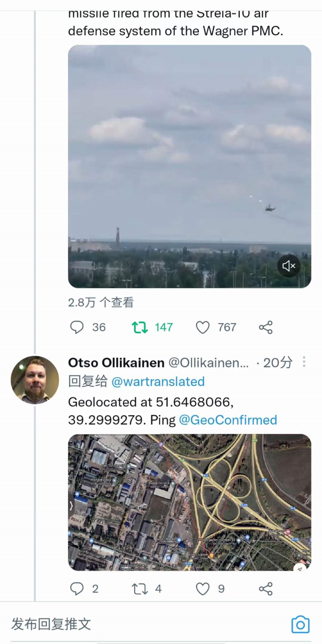Open the @GeoConfirmed mention
The image size is (322, 644).
228,420
